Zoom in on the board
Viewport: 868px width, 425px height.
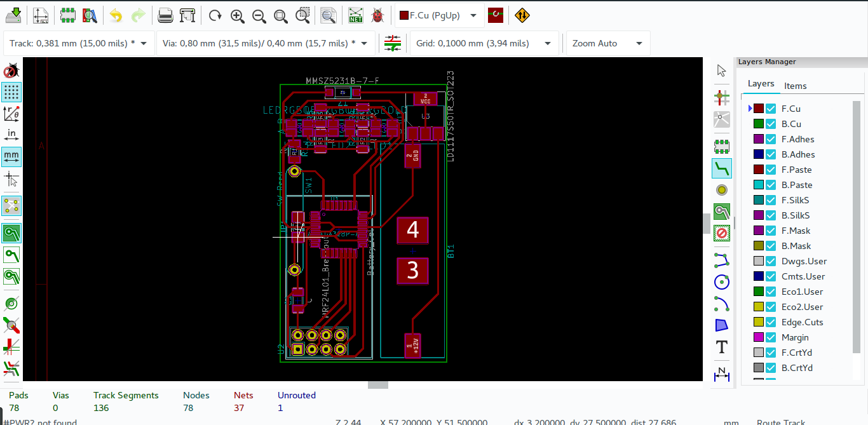(238, 15)
